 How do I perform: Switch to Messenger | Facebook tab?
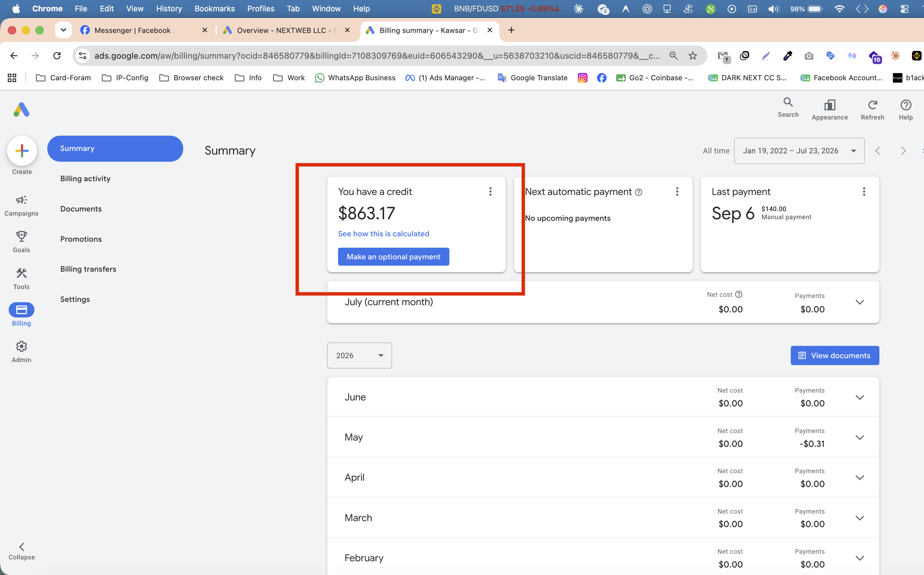pos(144,30)
